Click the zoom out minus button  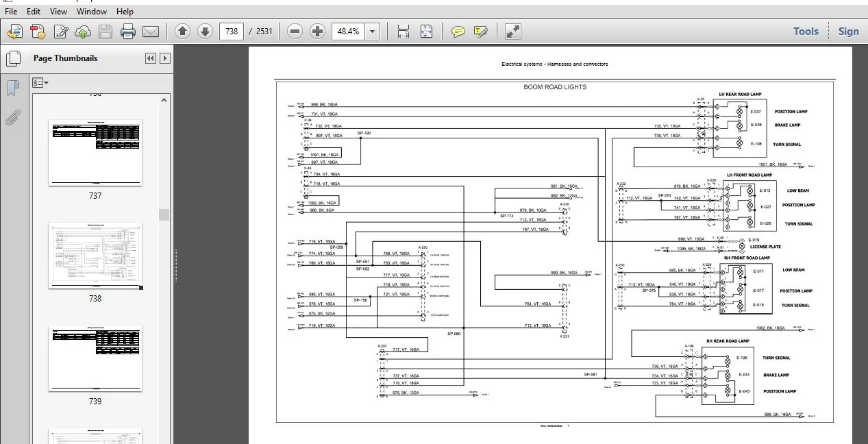pos(295,32)
